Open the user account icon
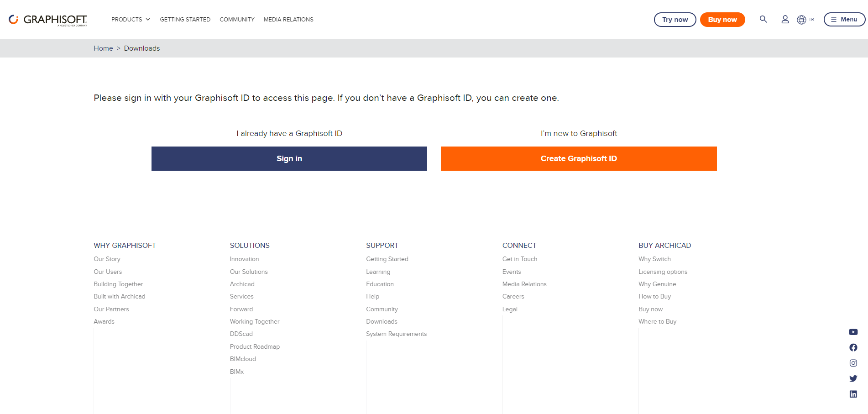This screenshot has width=868, height=414. [x=785, y=20]
